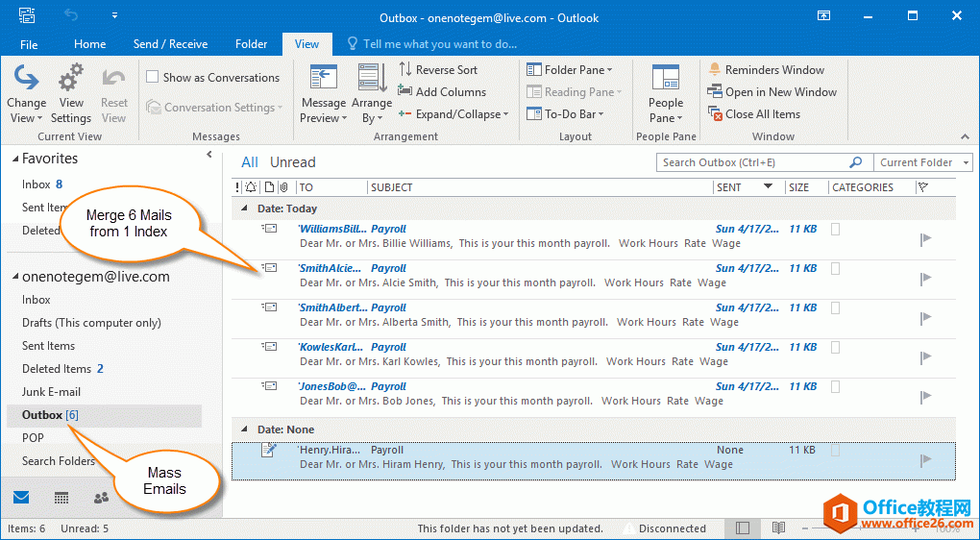Select the Henry.Hira Payroll email
Viewport: 980px width, 540px height.
tap(593, 461)
